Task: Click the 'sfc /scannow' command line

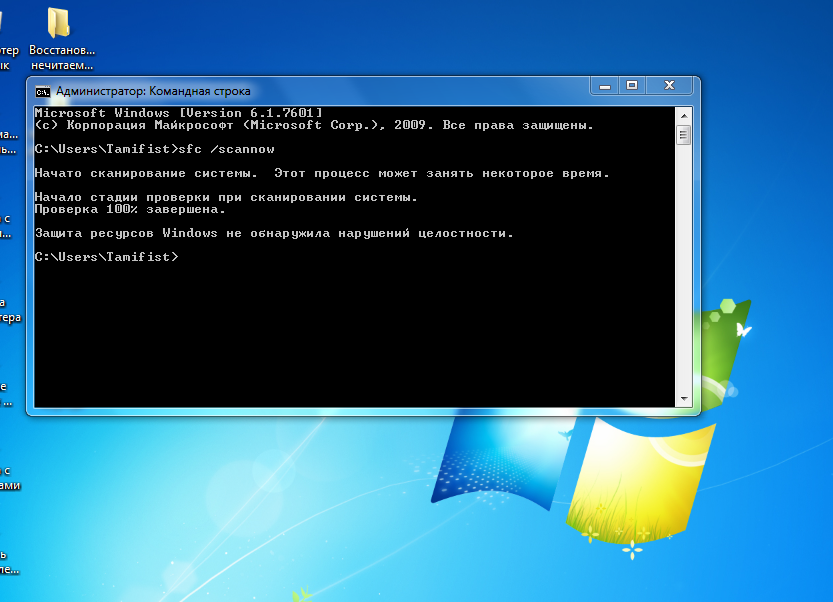Action: (x=154, y=149)
